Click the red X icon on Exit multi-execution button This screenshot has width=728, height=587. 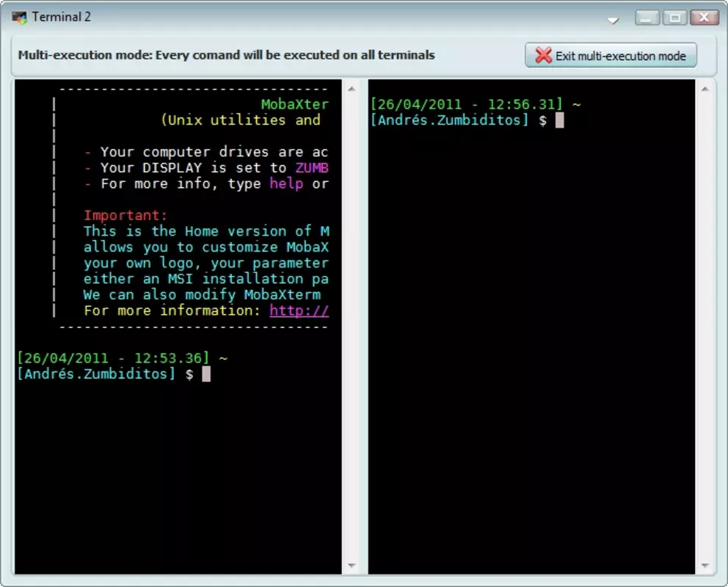click(543, 55)
